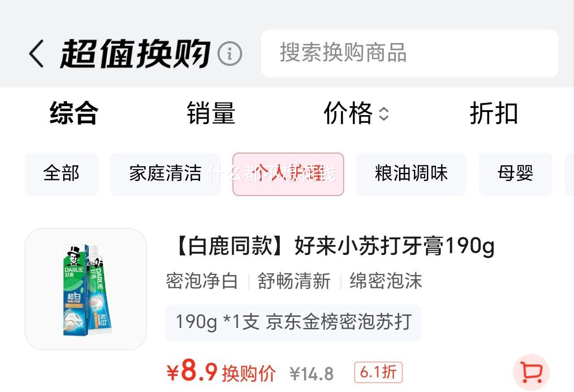Switch to the 综合 sort tab
The image size is (574, 392).
[74, 113]
